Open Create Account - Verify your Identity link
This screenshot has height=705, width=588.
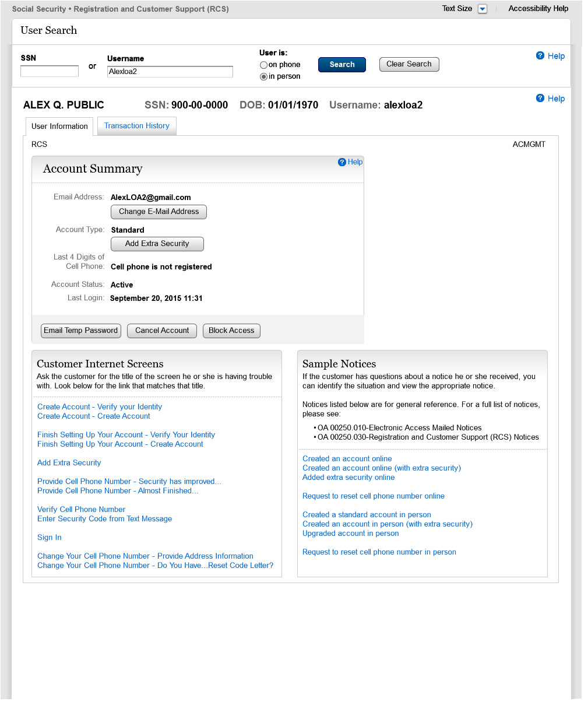coord(100,407)
